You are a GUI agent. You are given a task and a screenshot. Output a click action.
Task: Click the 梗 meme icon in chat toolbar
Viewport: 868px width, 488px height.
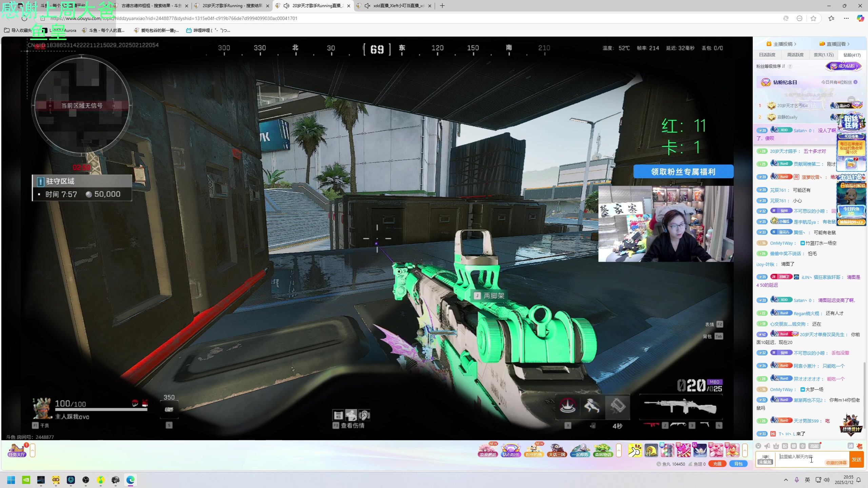tap(794, 446)
